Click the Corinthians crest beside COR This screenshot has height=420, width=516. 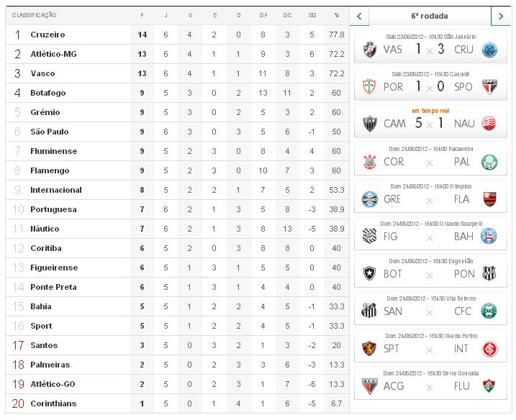point(371,162)
